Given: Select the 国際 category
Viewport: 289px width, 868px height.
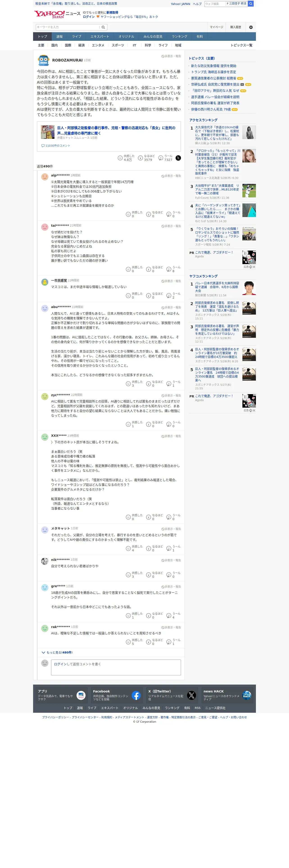Looking at the screenshot, I should tap(68, 46).
